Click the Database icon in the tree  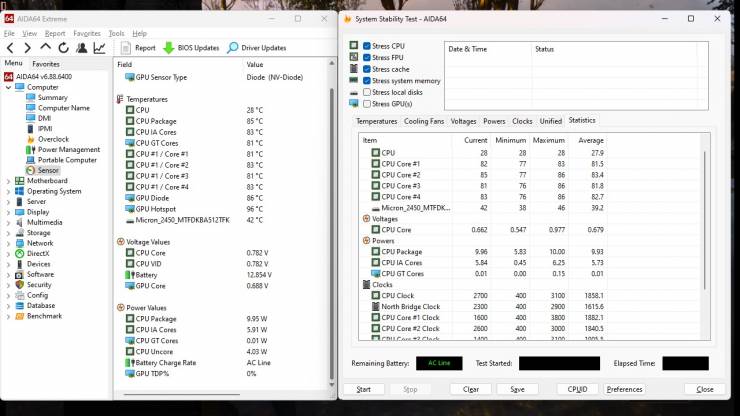tap(19, 306)
